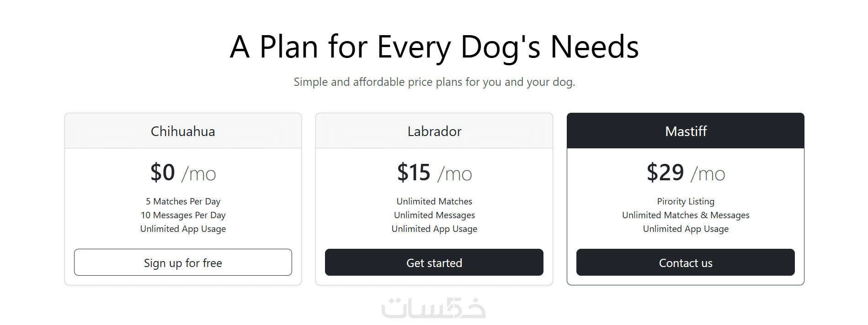Click the main heading about Every Dog's Needs
Viewport: 868px width, 325px height.
[434, 47]
